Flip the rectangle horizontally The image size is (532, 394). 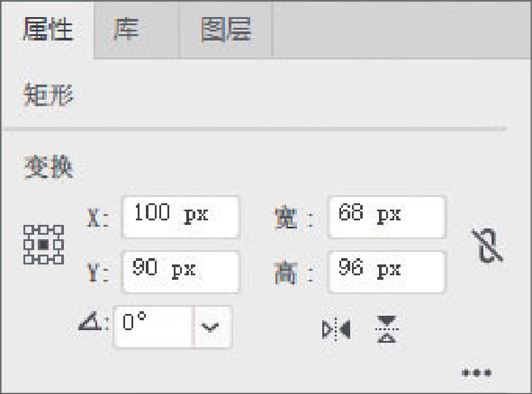click(337, 330)
